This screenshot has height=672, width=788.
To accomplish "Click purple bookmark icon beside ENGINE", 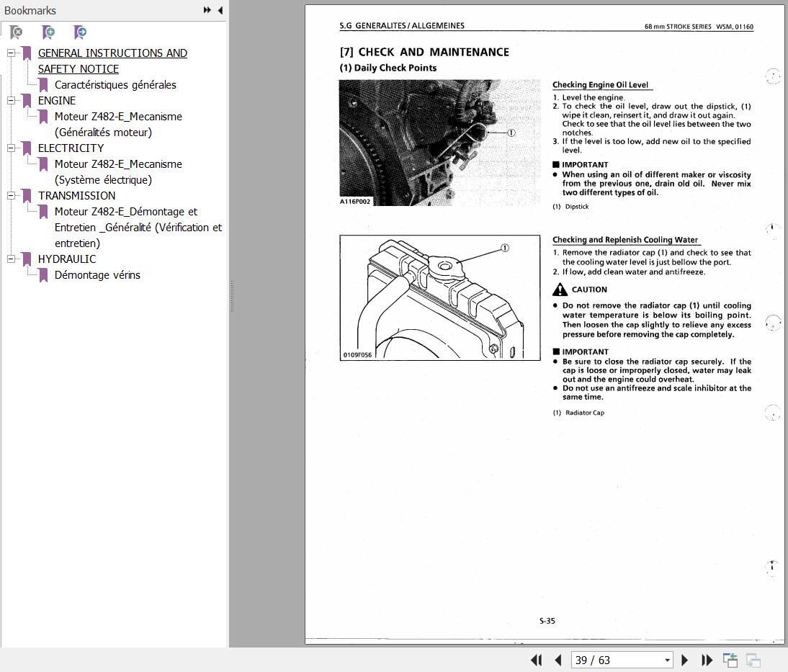I will 27,101.
